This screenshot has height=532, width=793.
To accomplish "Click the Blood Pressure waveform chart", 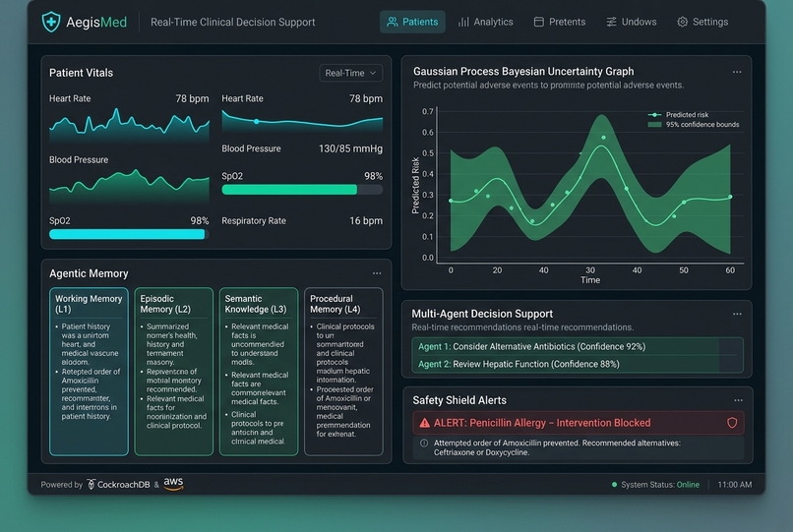I will [129, 186].
